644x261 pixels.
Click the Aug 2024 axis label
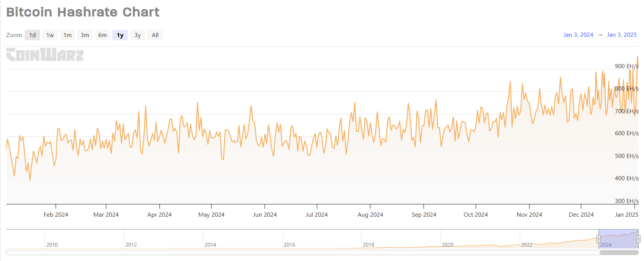click(370, 215)
